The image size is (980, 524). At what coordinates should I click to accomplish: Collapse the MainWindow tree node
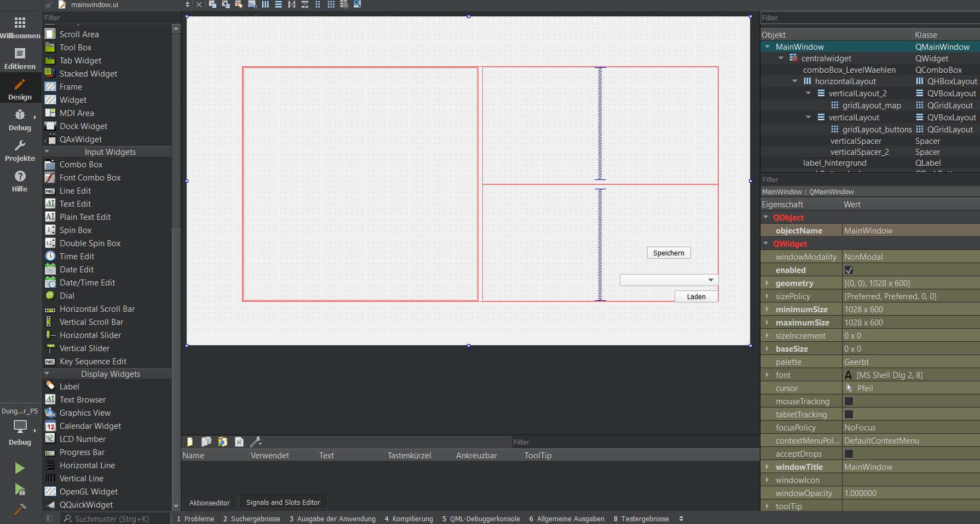coord(768,47)
